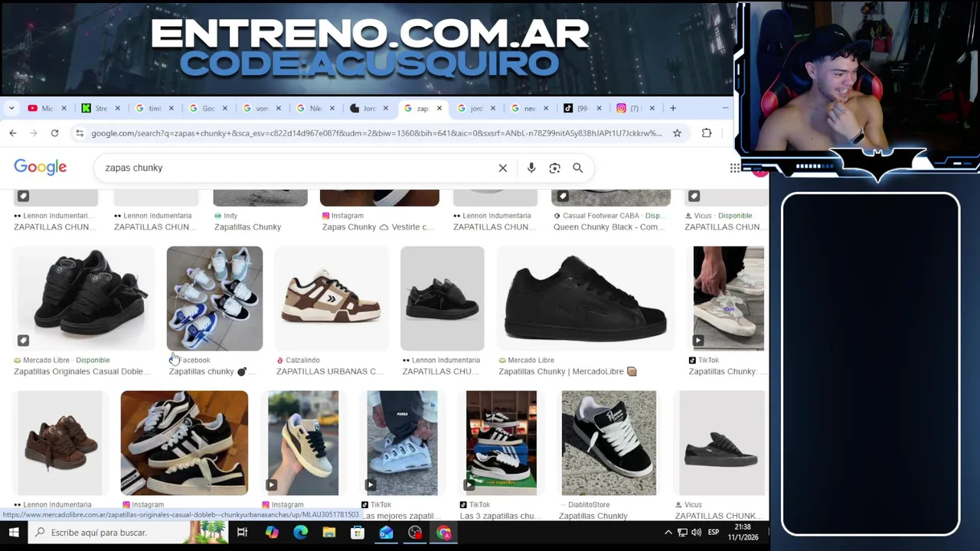Open the large black Mercado Libre shoe image
Screen dimensions: 980x551
pyautogui.click(x=586, y=298)
